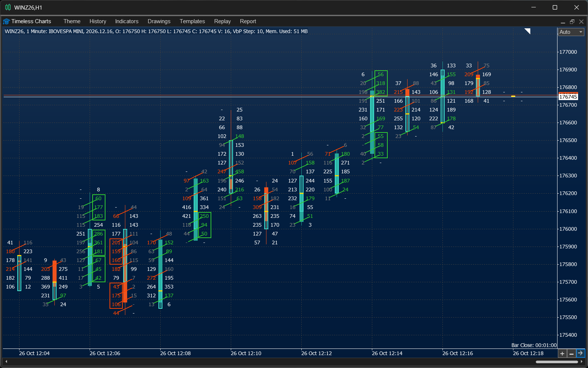Minimize the inner chart document

[563, 22]
